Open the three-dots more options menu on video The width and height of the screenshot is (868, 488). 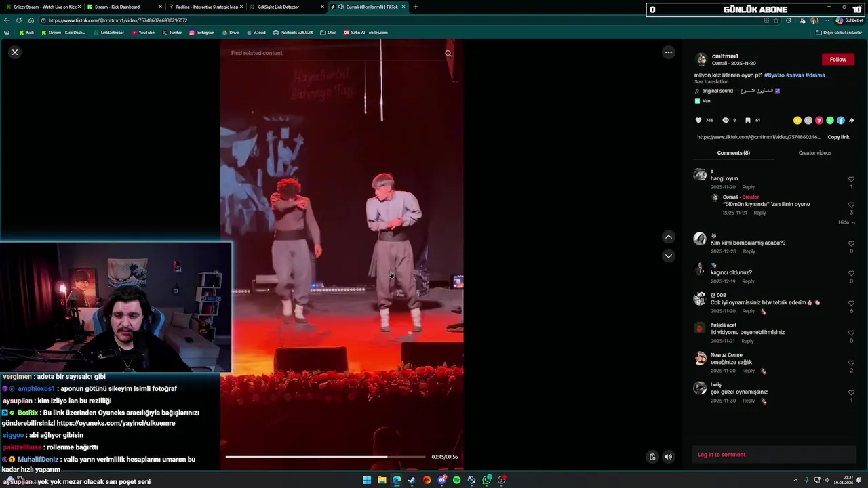[669, 52]
